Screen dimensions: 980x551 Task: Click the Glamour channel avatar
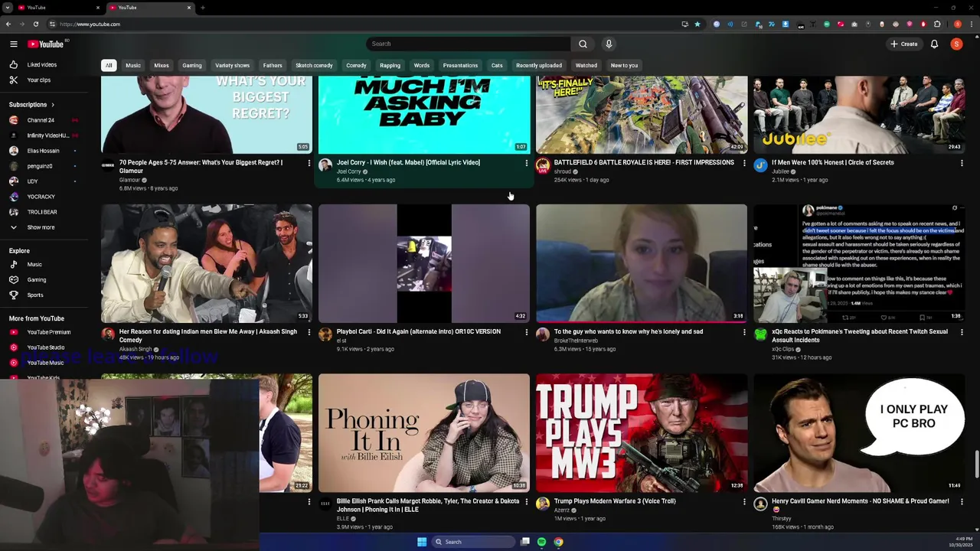(108, 165)
